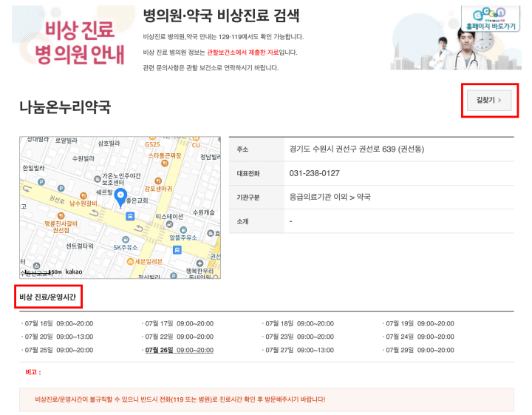Viewport: 532px width, 415px height.
Task: Select the 07월 29일 09:00~20:00 entry
Action: [420, 350]
